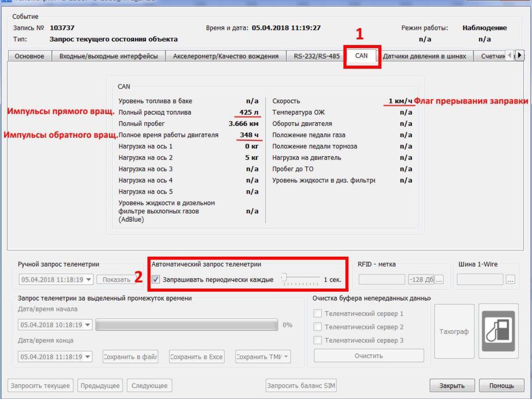532x399 pixels.
Task: Expand the "Дата/время начала" date picker
Action: 88,325
